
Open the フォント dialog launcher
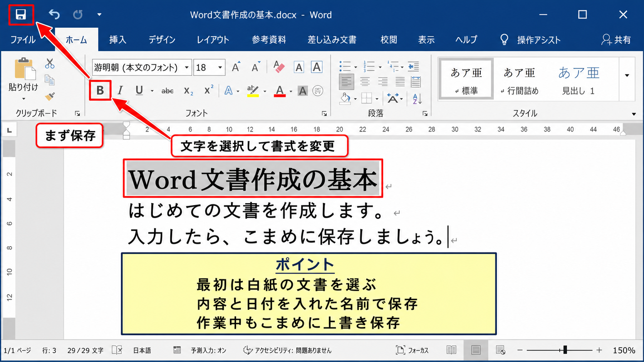click(x=324, y=113)
